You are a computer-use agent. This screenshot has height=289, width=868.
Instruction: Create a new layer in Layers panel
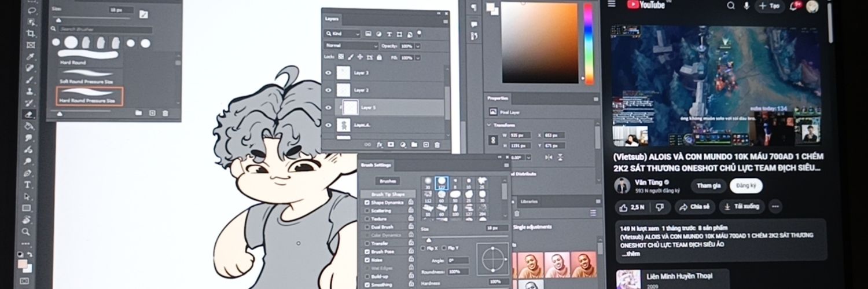tap(425, 144)
